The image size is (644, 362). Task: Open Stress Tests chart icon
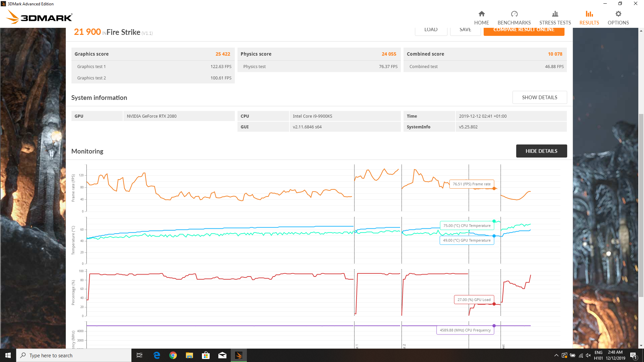555,14
